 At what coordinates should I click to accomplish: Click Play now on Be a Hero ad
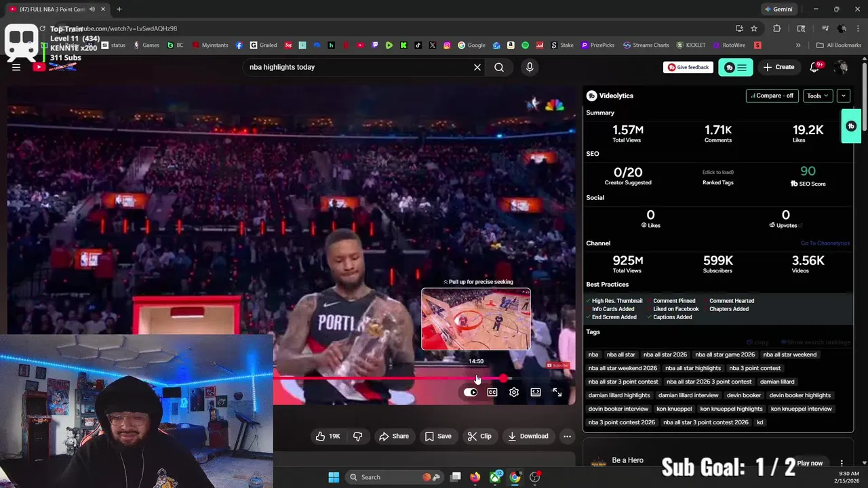coord(810,464)
